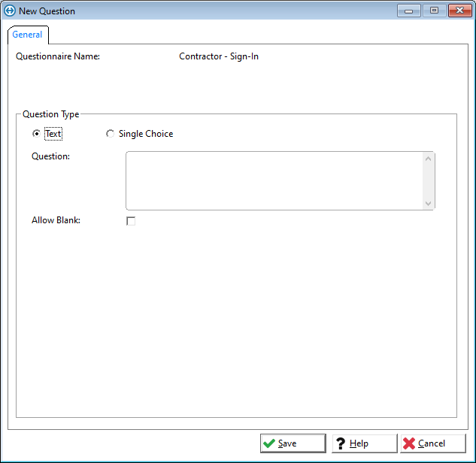Viewport: 476px width, 463px height.
Task: Enable the Allow Blank checkbox
Action: click(131, 221)
